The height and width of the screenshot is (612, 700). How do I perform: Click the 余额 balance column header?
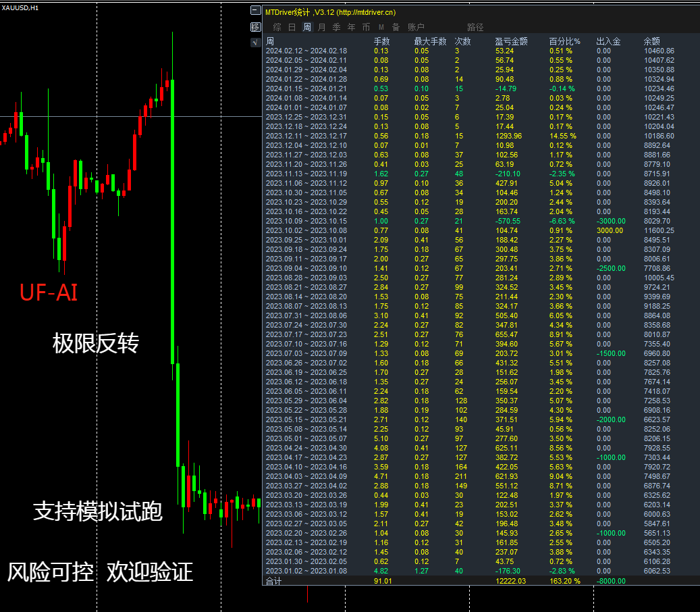[x=651, y=41]
